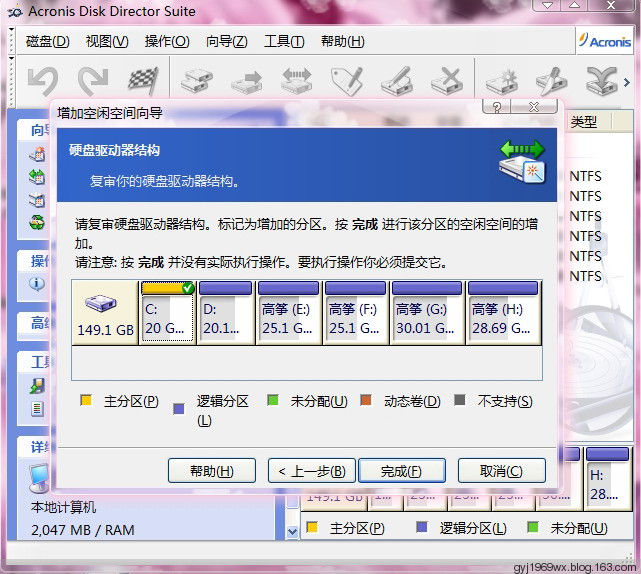Open the 工具(T) menu
This screenshot has height=574, width=641.
[284, 41]
